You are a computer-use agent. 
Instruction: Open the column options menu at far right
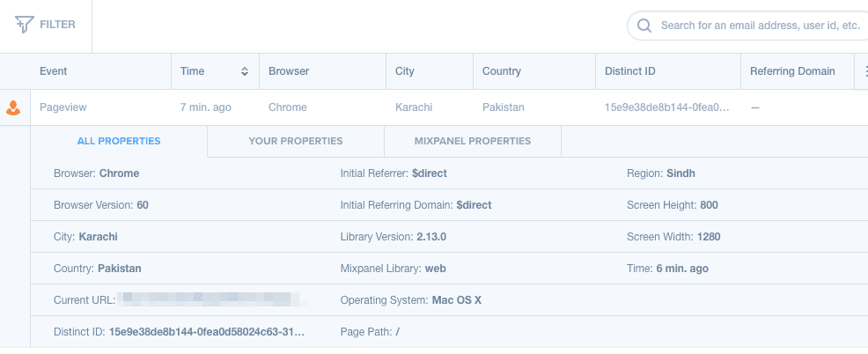pyautogui.click(x=860, y=71)
